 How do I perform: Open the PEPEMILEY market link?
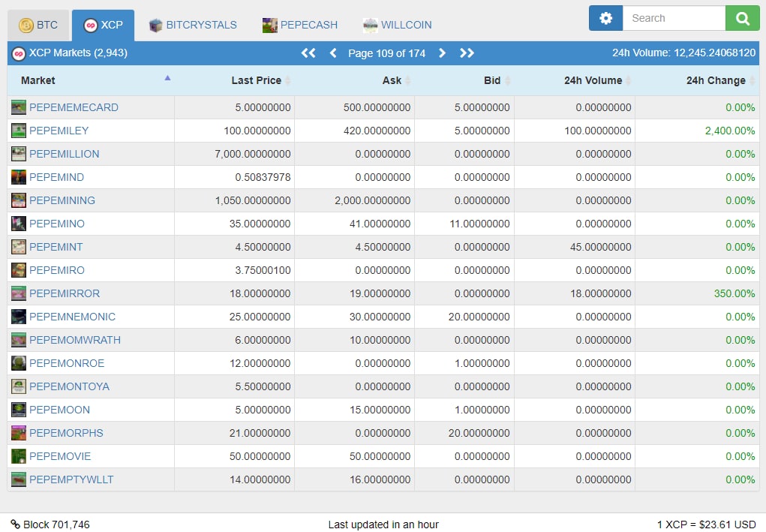point(59,131)
